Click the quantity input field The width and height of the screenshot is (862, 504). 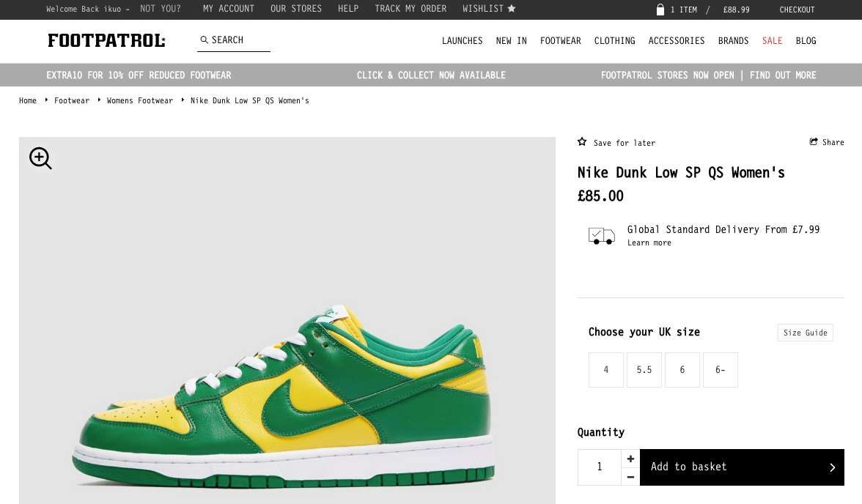[600, 467]
